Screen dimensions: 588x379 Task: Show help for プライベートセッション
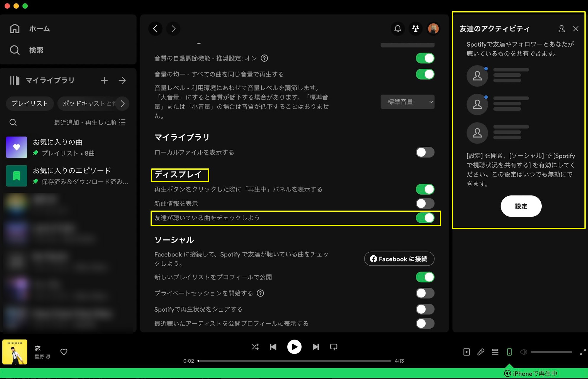(x=260, y=293)
